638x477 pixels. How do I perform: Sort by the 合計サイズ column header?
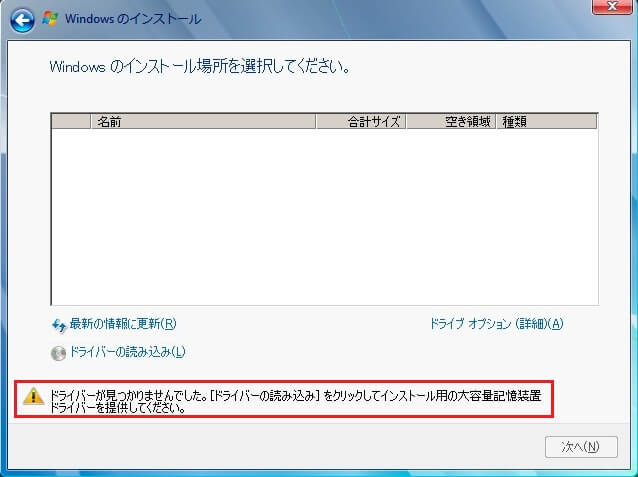[361, 121]
